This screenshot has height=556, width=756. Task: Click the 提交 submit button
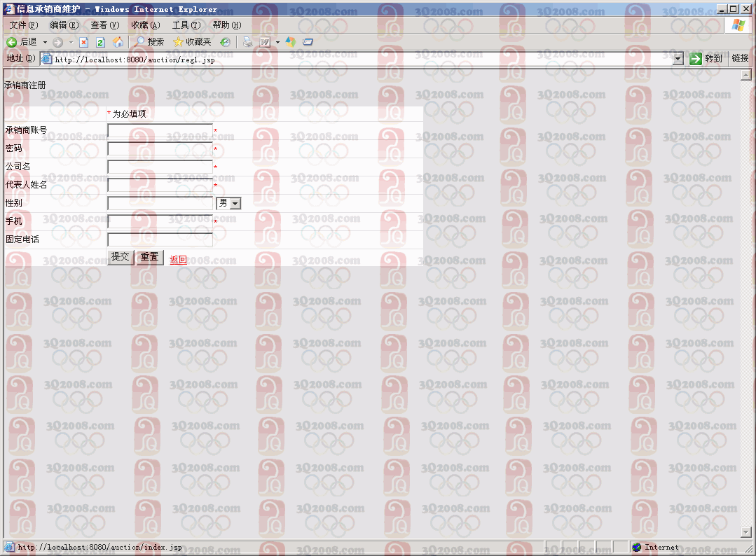[121, 257]
